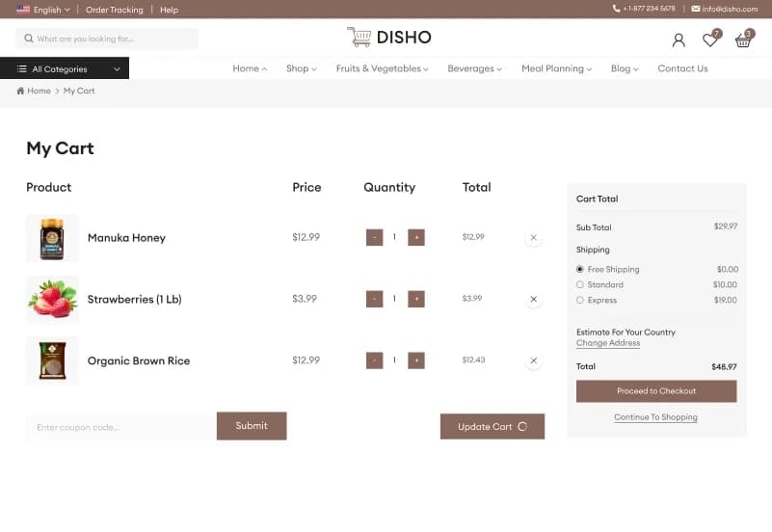Click the $29.97 sub total value
Image resolution: width=772 pixels, height=532 pixels.
tap(726, 226)
